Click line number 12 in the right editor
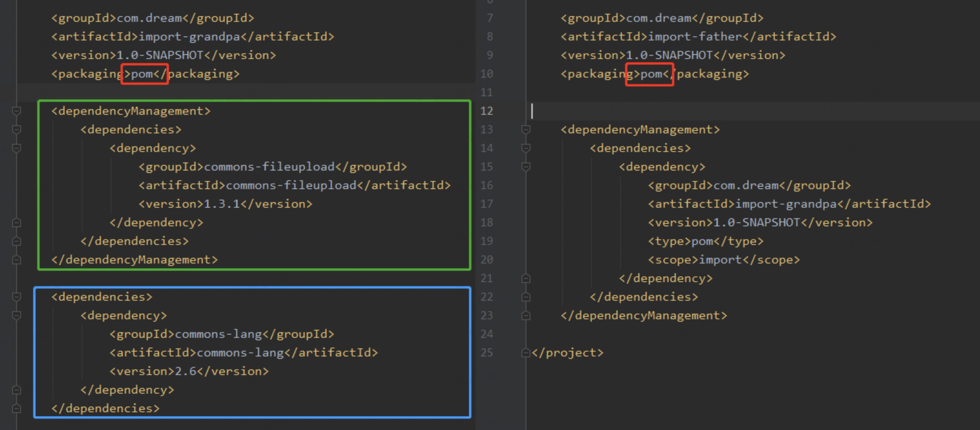This screenshot has height=430, width=980. point(487,110)
